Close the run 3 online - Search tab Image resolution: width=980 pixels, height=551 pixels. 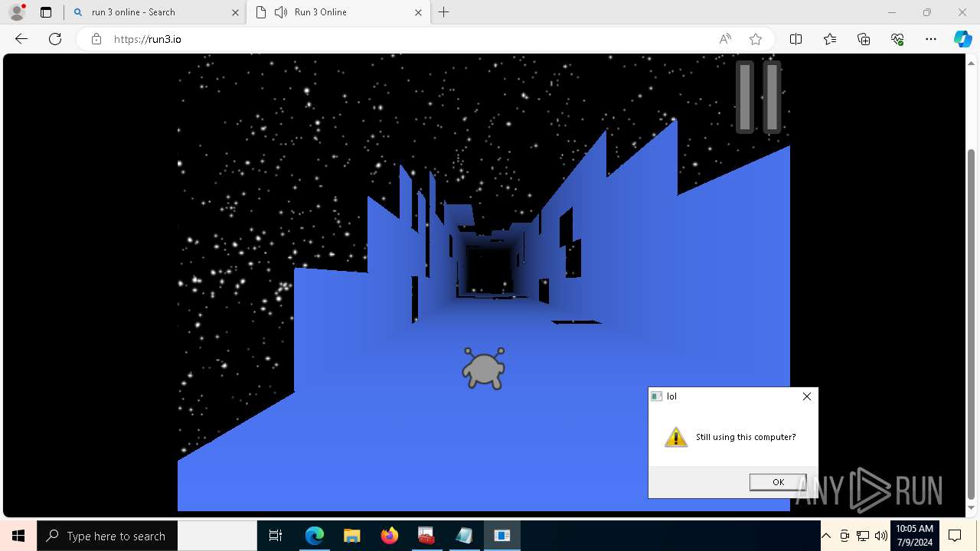[x=236, y=12]
